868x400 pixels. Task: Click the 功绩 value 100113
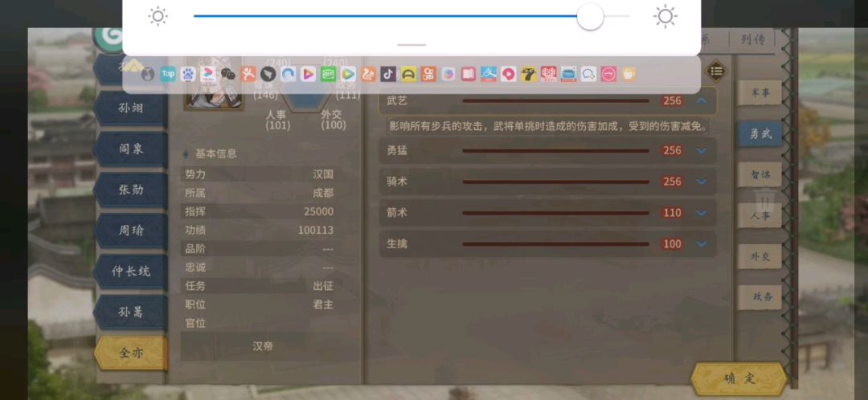pos(316,231)
